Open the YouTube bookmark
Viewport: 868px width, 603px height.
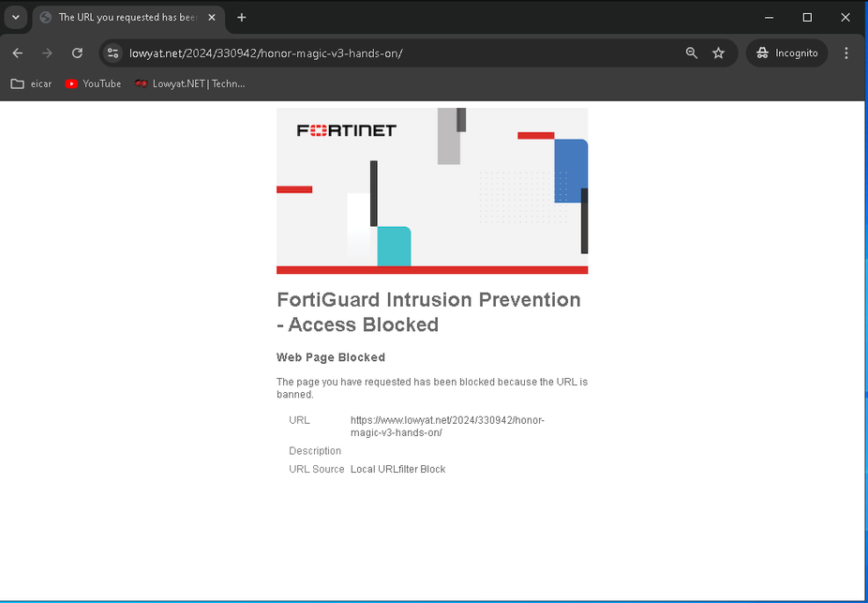coord(93,83)
